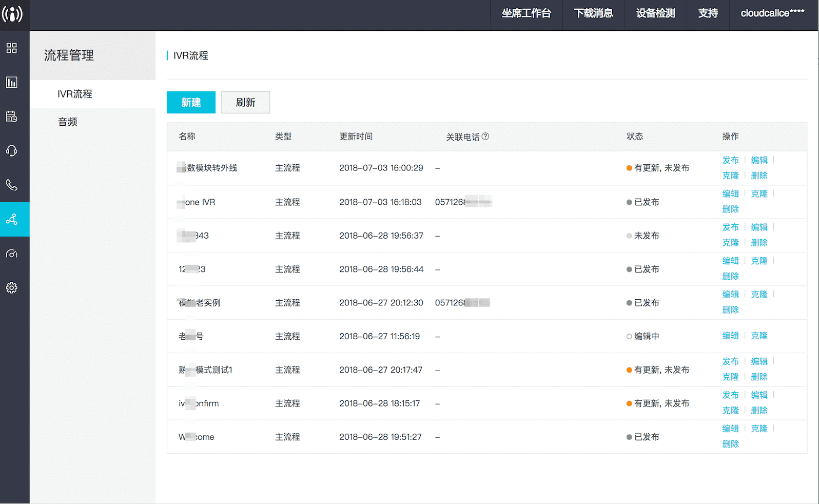Open the bar chart reports sidebar icon
This screenshot has width=819, height=504.
(x=11, y=82)
